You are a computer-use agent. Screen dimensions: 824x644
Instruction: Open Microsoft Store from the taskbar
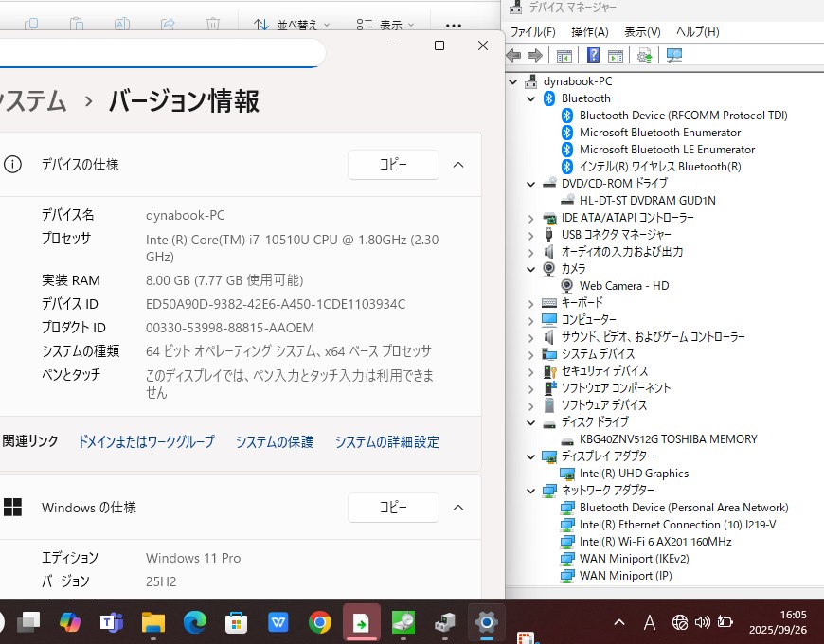236,622
